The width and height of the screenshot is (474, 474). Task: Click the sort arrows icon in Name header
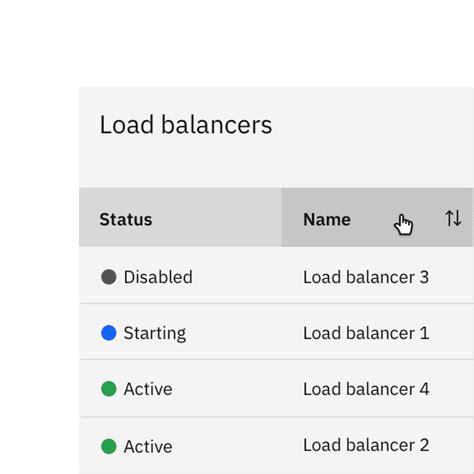coord(453,218)
